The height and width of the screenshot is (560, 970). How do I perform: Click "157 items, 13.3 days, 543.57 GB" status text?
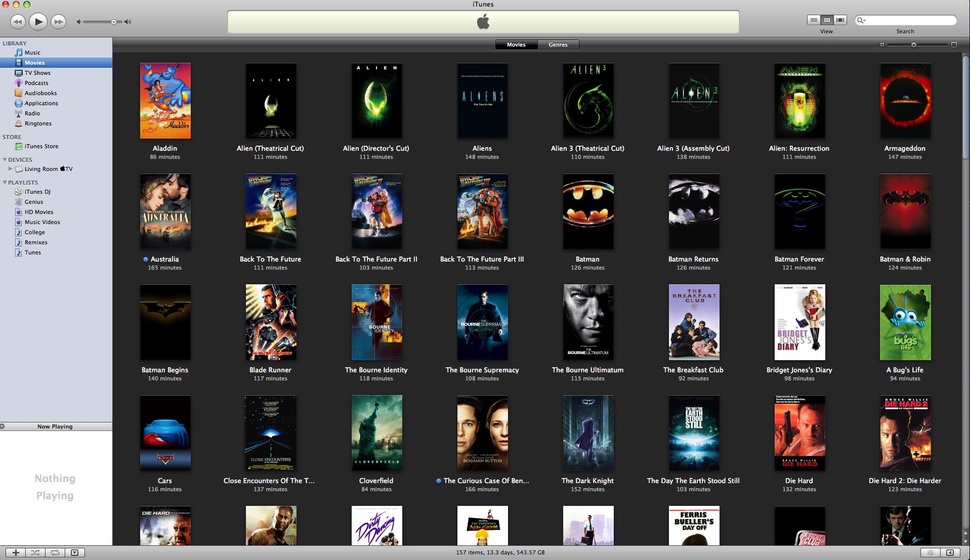pyautogui.click(x=500, y=552)
